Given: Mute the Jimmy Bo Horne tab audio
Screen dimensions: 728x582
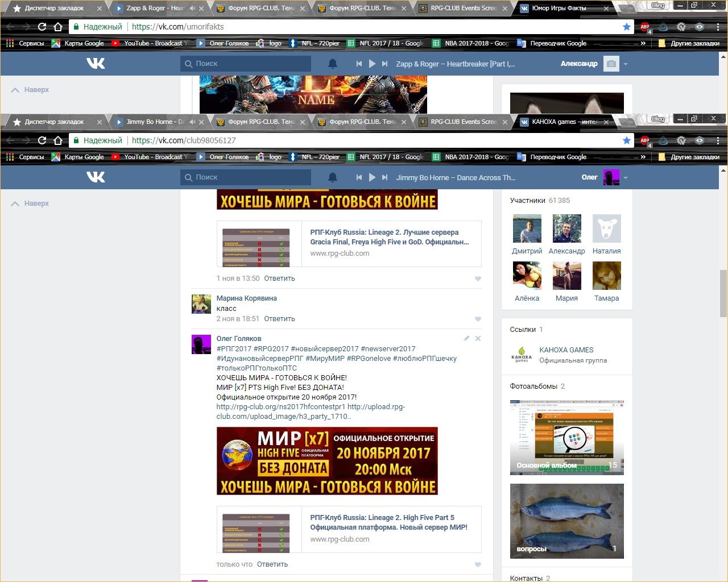Looking at the screenshot, I should (x=192, y=122).
